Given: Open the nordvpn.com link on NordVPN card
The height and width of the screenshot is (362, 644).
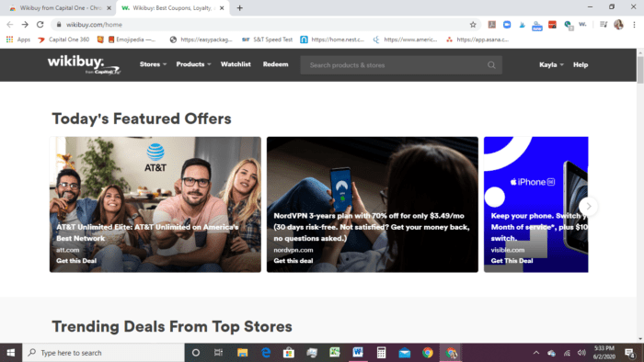Looking at the screenshot, I should click(x=293, y=250).
